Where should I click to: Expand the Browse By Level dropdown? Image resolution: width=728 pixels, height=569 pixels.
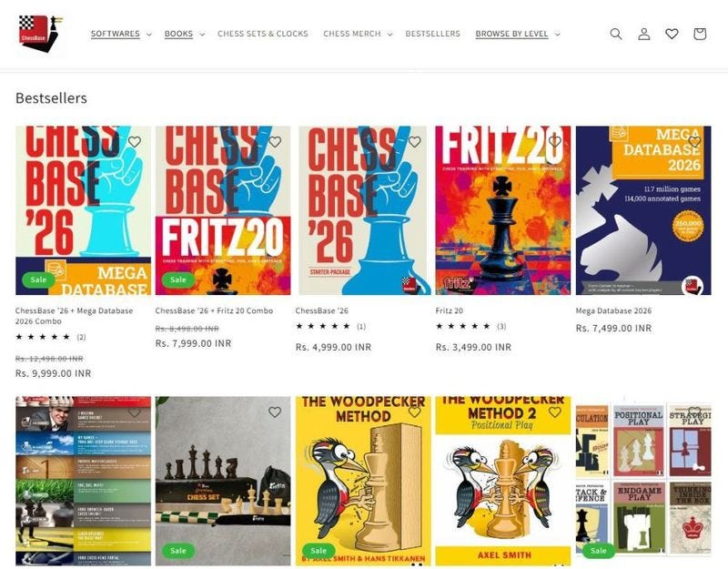coord(518,34)
